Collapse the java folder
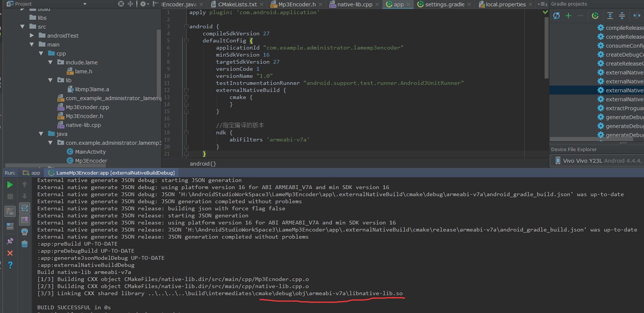Screen dimensions: 644x313 pos(41,134)
